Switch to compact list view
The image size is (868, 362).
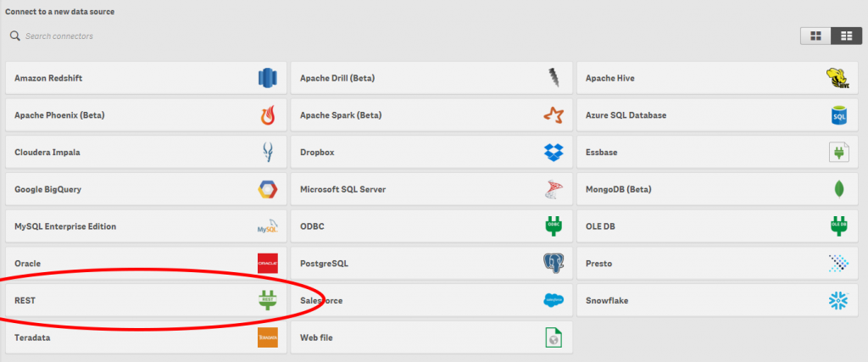847,36
